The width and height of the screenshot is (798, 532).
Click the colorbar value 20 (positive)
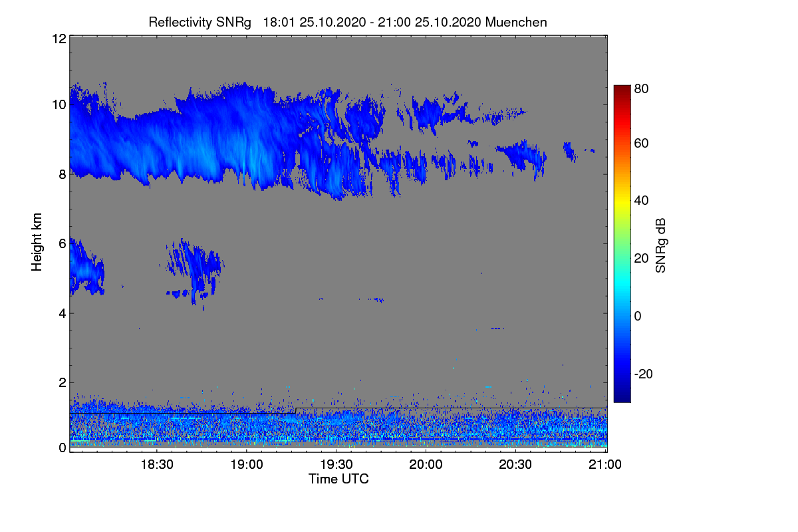641,258
